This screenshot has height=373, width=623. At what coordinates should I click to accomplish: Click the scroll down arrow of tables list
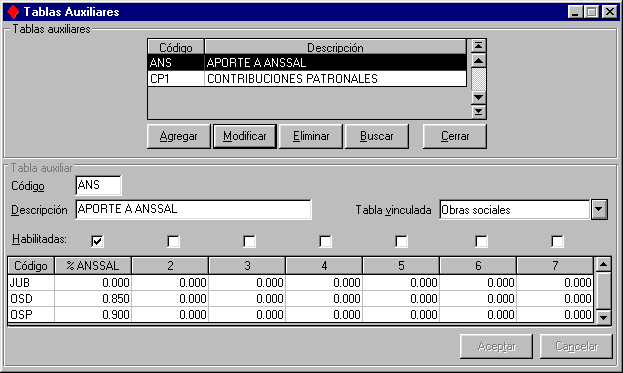(x=478, y=97)
